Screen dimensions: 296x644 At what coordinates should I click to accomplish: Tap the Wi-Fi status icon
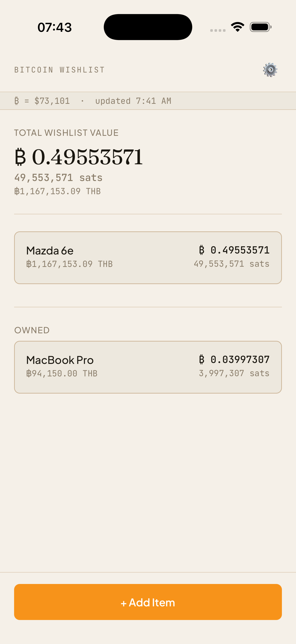tap(237, 27)
